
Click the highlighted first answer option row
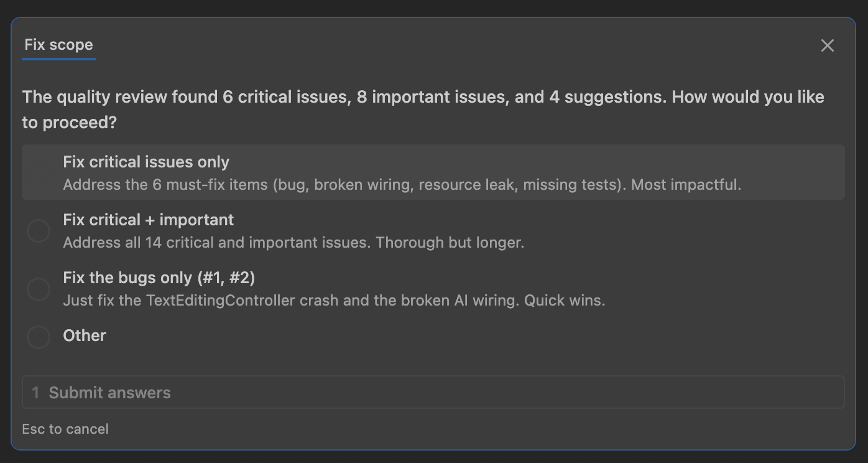(x=433, y=172)
